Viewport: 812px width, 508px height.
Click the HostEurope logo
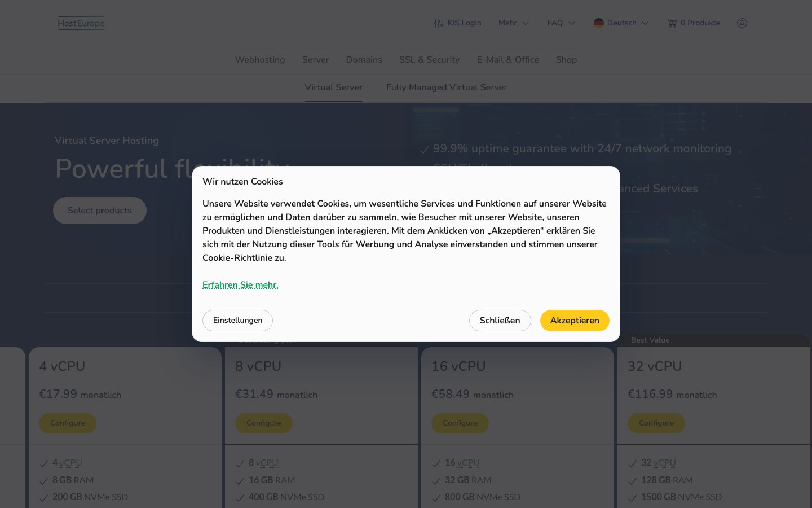click(x=81, y=23)
